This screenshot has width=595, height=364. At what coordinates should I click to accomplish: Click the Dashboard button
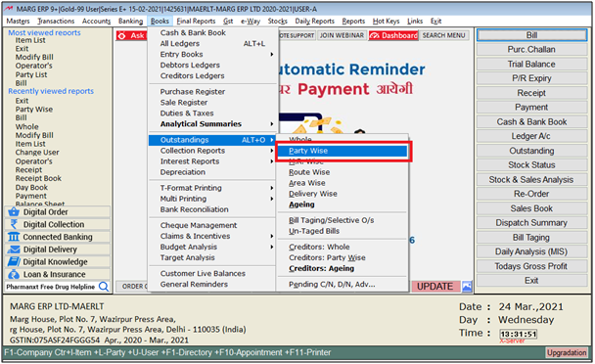[x=393, y=35]
